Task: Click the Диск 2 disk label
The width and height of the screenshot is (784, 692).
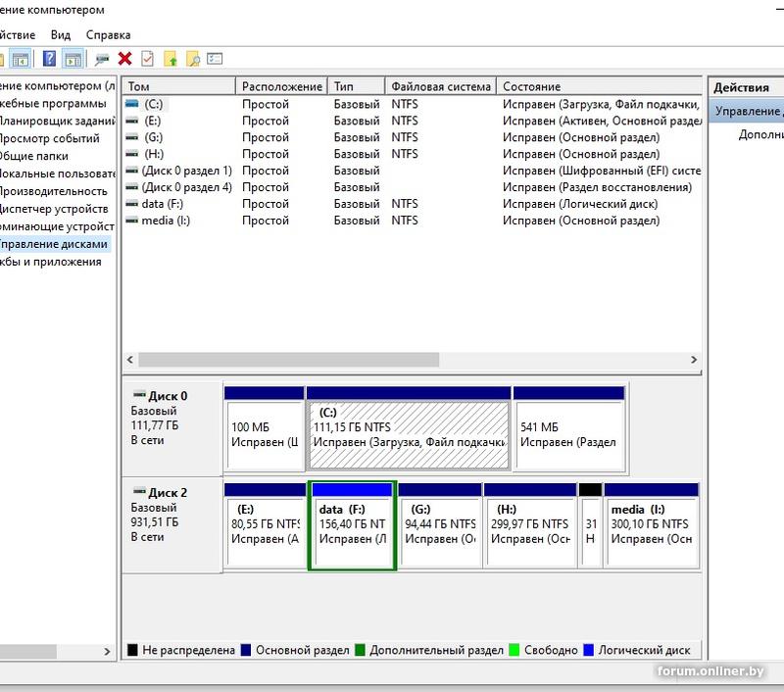Action: click(168, 492)
